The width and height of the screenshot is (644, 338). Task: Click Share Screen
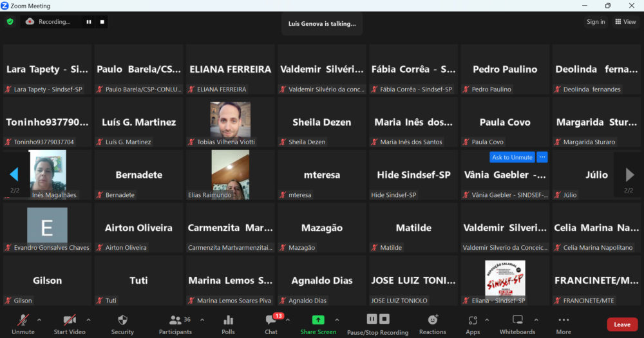coord(318,324)
